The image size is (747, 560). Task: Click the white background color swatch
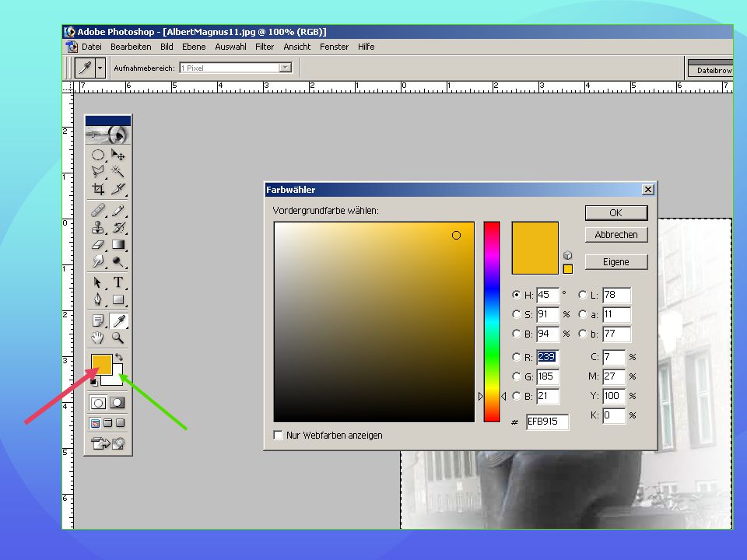click(117, 379)
